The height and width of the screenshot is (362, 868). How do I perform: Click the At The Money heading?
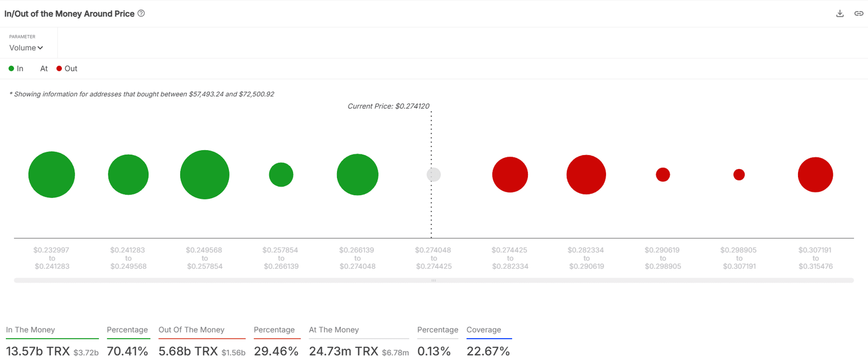[x=334, y=329]
